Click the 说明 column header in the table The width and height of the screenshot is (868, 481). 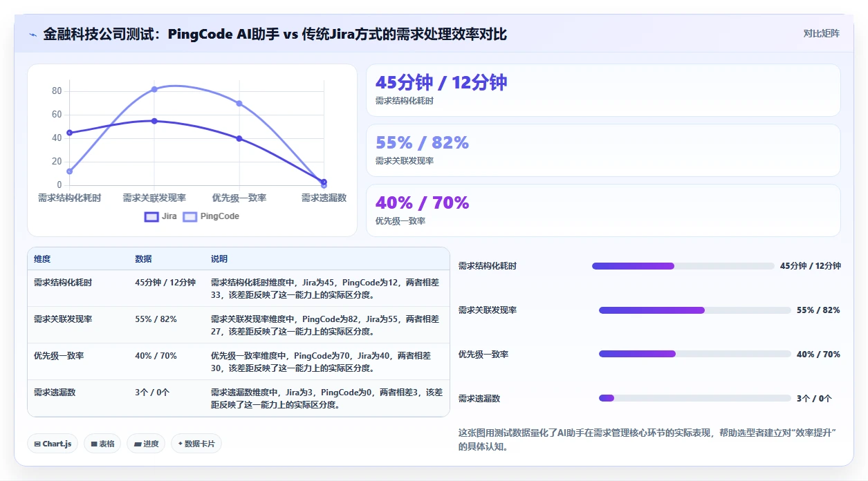[219, 259]
